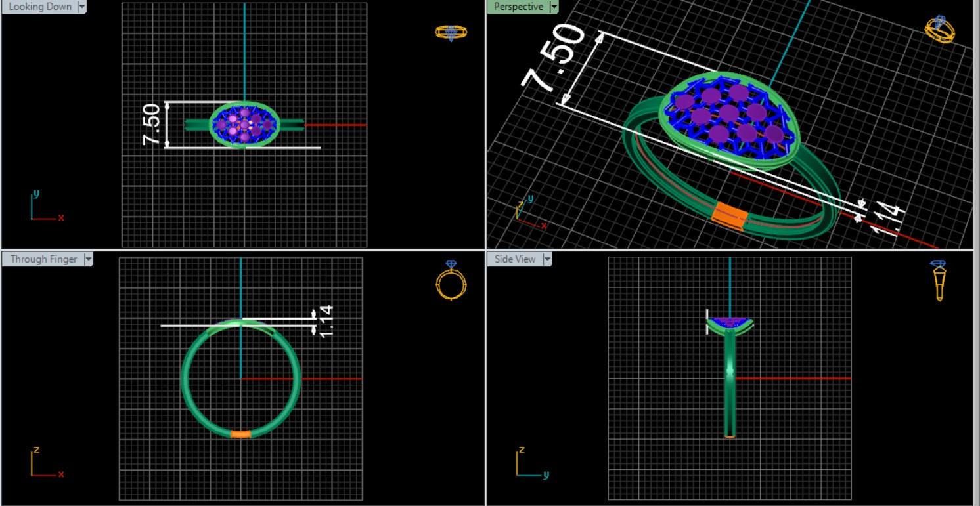Expand the Side View viewport dropdown arrow

click(x=546, y=259)
